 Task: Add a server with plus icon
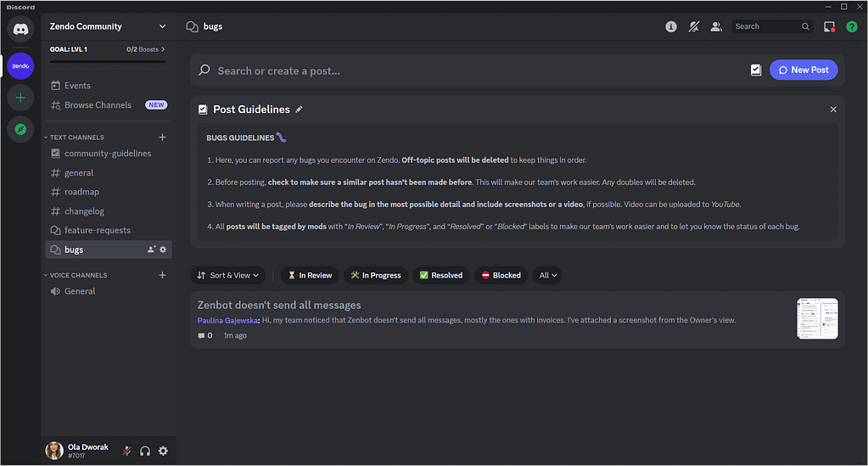(20, 98)
